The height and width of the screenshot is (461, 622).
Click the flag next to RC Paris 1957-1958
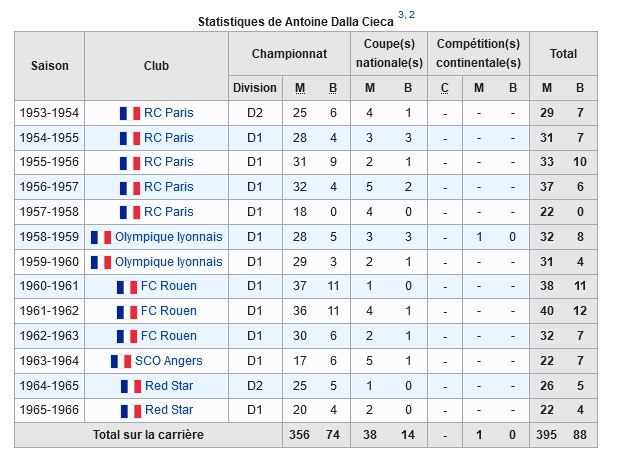(130, 212)
